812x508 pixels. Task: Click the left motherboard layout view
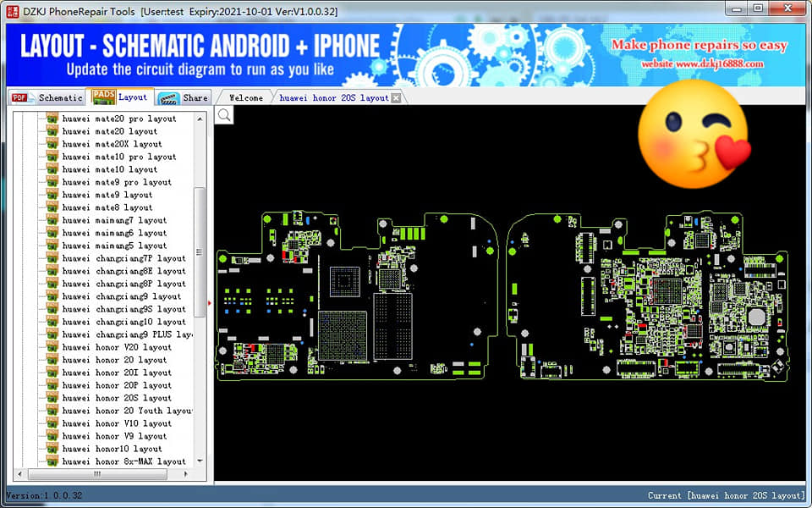tap(357, 295)
